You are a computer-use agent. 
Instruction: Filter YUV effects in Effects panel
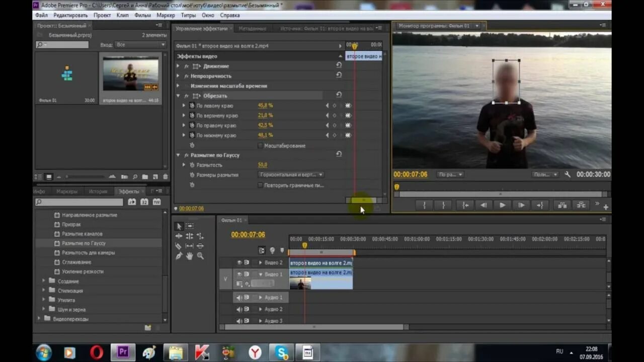(x=157, y=202)
